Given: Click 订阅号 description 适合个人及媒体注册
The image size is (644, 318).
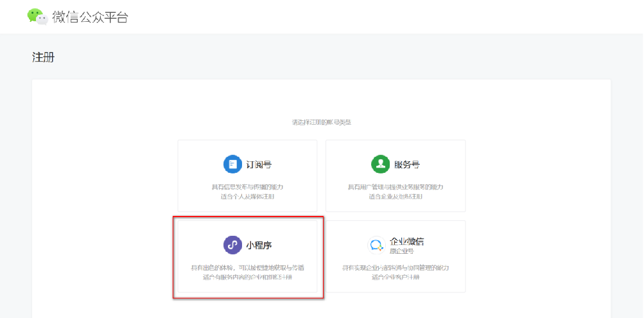Looking at the screenshot, I should pos(247,197).
